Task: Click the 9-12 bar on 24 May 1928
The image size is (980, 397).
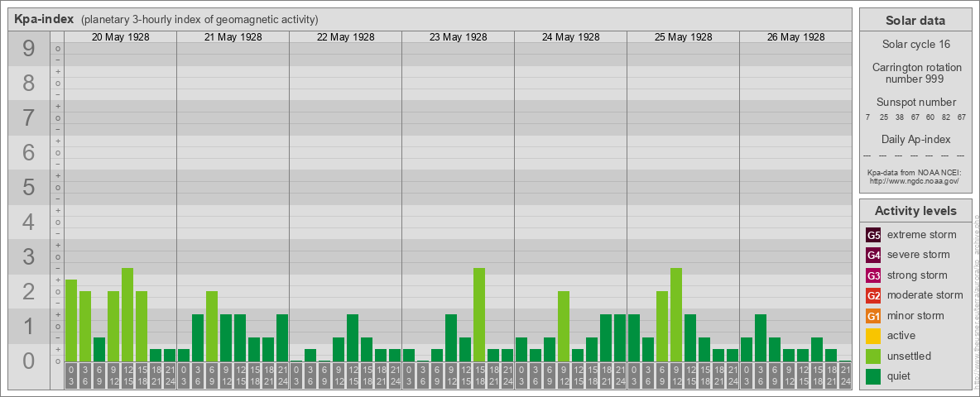Action: tap(564, 326)
